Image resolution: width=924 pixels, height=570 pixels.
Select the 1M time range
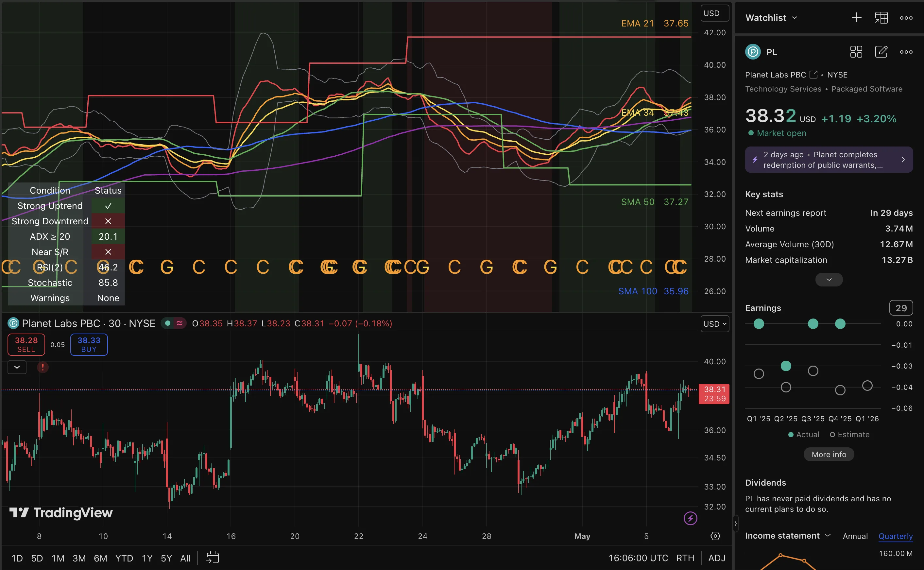click(58, 558)
